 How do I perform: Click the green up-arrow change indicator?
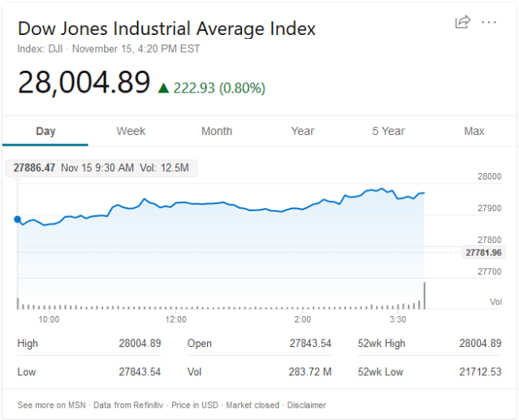click(x=163, y=88)
